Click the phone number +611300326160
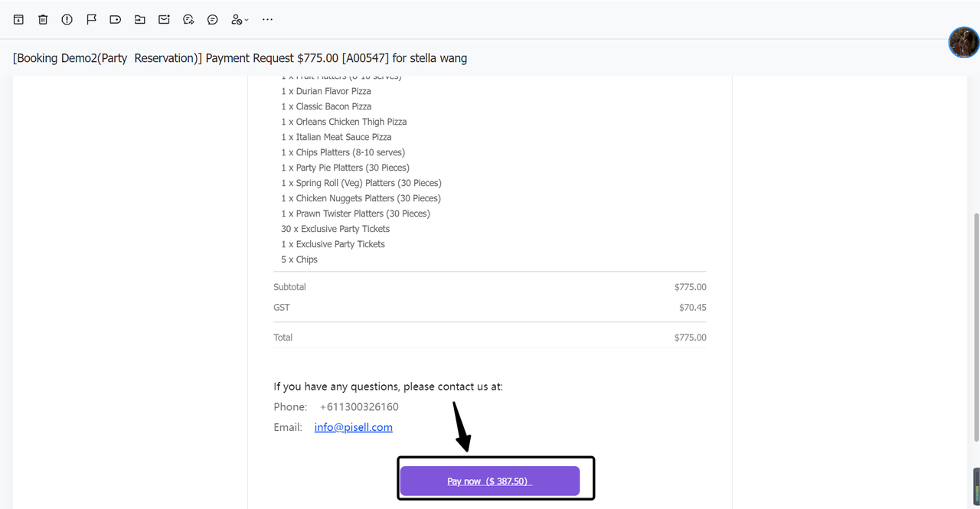The width and height of the screenshot is (980, 509). pyautogui.click(x=359, y=406)
